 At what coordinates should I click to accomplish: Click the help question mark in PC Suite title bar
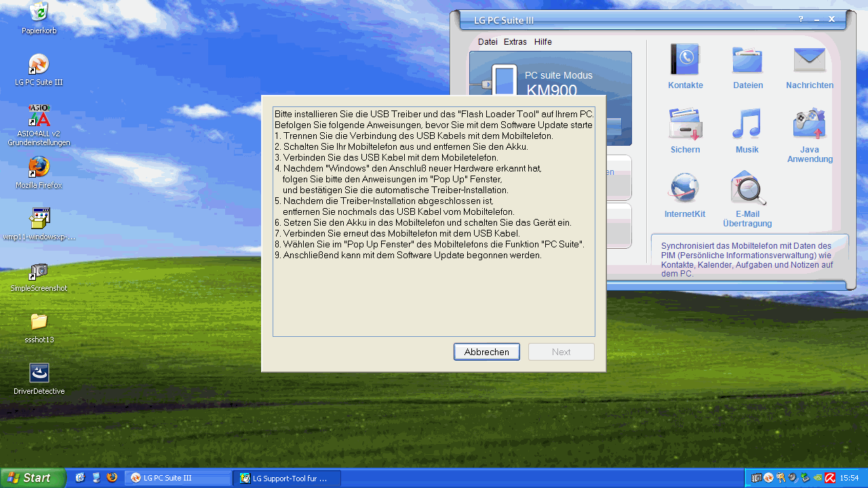(x=801, y=20)
